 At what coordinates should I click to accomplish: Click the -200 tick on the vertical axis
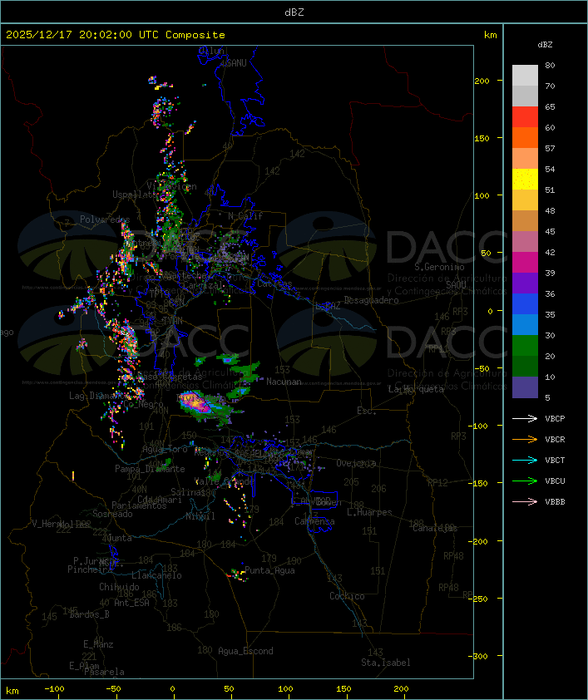477,541
